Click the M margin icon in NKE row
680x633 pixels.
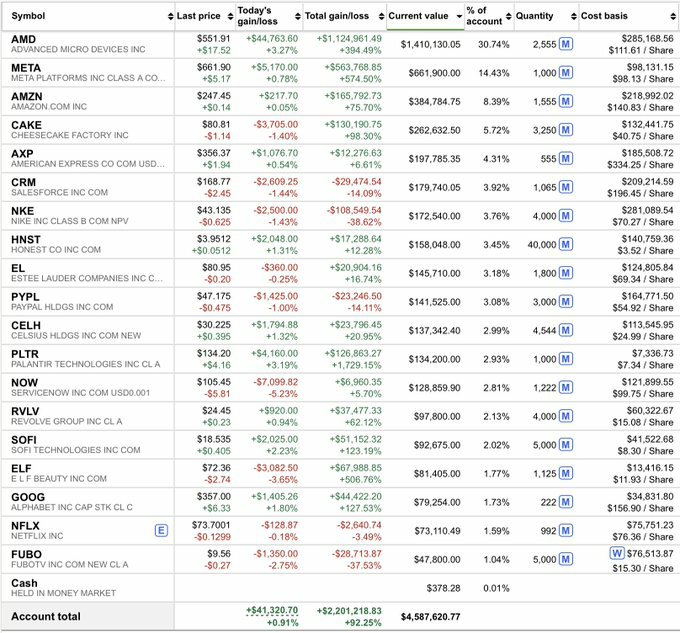click(566, 216)
